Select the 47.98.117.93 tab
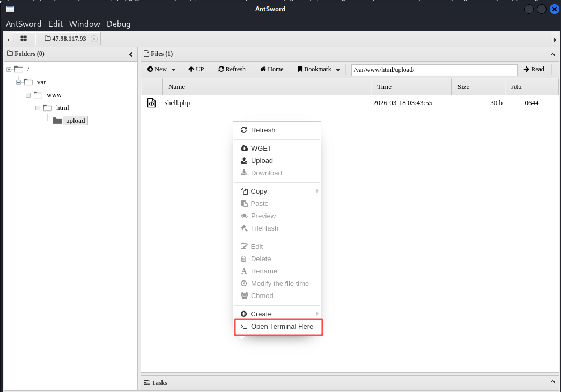 pyautogui.click(x=65, y=39)
